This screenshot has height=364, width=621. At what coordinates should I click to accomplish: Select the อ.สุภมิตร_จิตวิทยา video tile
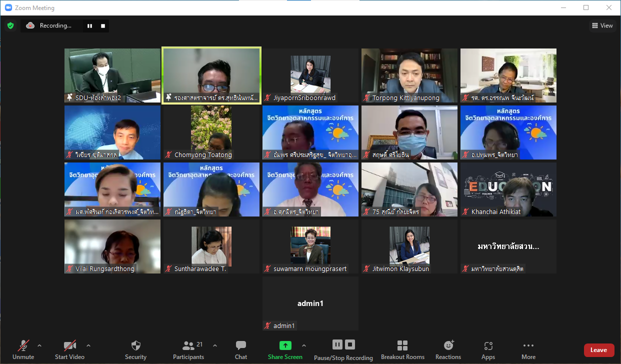point(310,189)
